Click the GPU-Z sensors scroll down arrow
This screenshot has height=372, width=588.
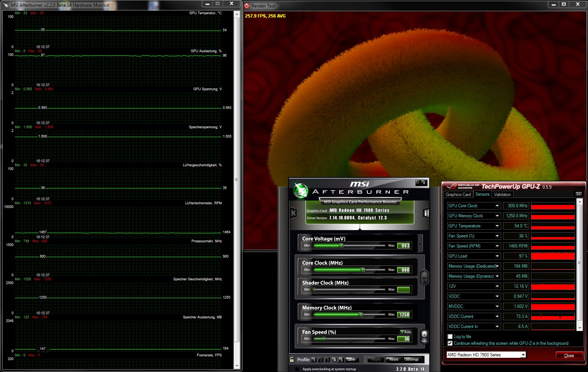pyautogui.click(x=579, y=328)
